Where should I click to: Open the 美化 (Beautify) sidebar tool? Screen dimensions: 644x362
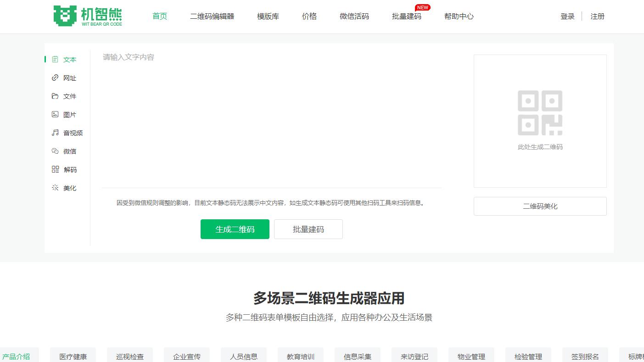pyautogui.click(x=55, y=188)
